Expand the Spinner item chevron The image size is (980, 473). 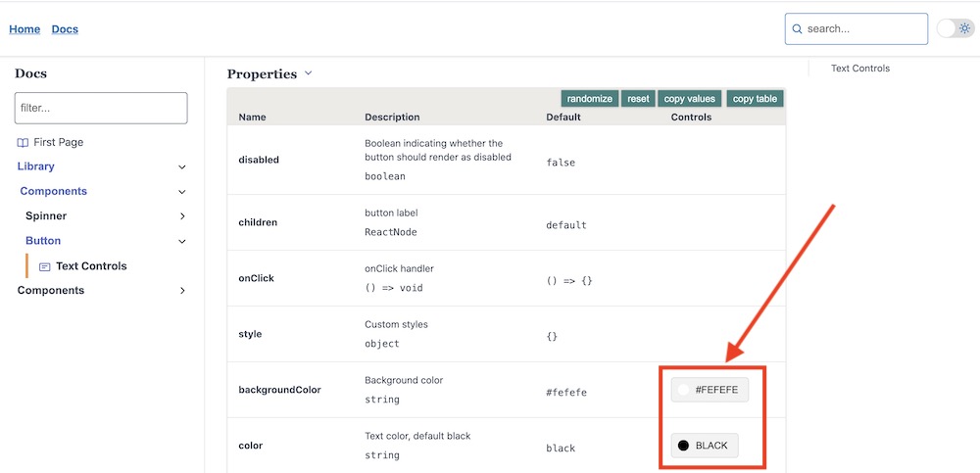point(182,216)
